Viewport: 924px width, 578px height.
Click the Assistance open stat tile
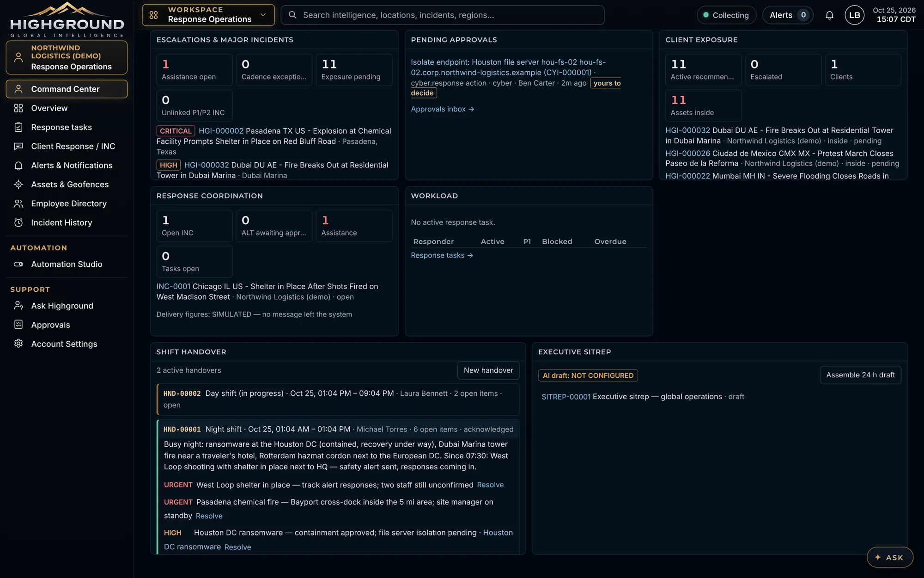click(x=194, y=70)
